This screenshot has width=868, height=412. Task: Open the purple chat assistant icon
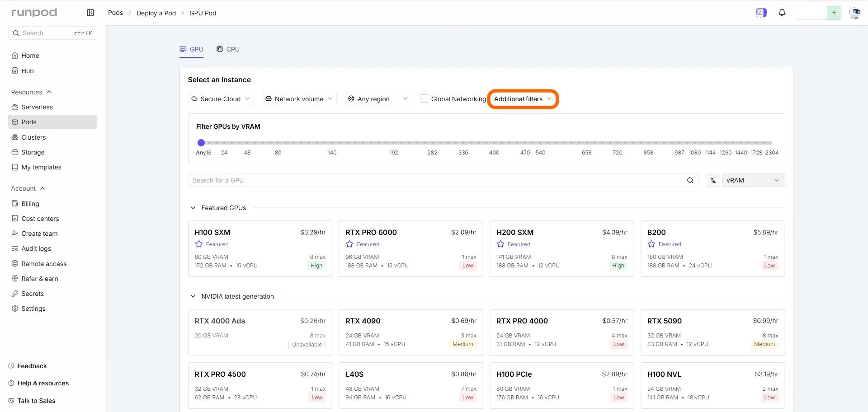click(x=761, y=13)
